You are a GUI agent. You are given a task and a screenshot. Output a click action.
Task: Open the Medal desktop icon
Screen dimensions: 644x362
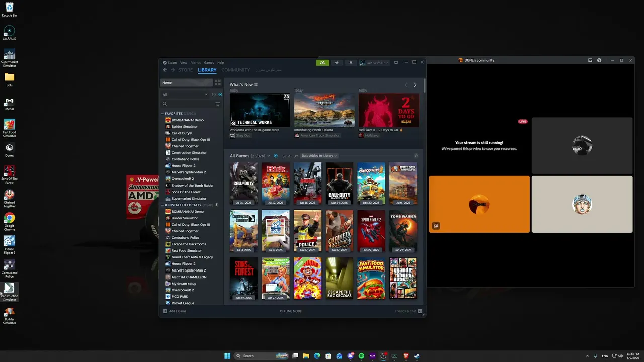pyautogui.click(x=9, y=104)
